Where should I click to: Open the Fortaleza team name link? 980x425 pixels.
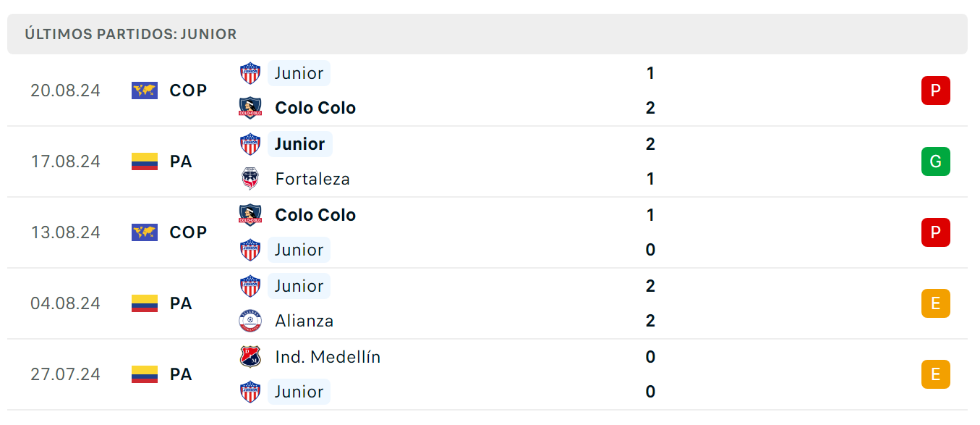click(312, 179)
